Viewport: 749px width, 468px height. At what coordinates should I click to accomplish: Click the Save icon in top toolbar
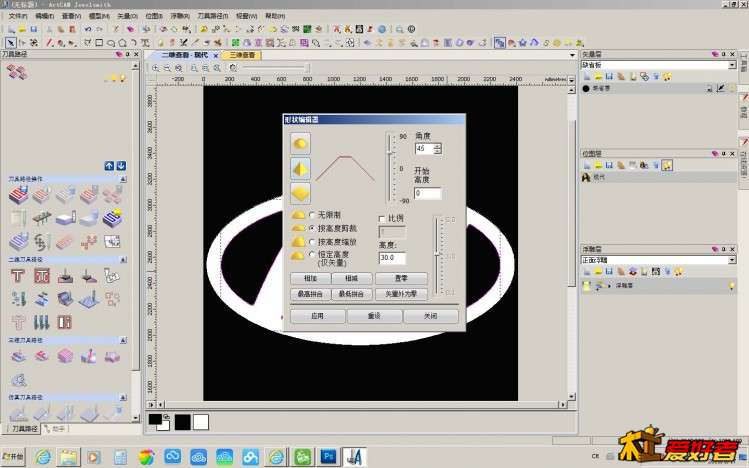click(x=34, y=29)
